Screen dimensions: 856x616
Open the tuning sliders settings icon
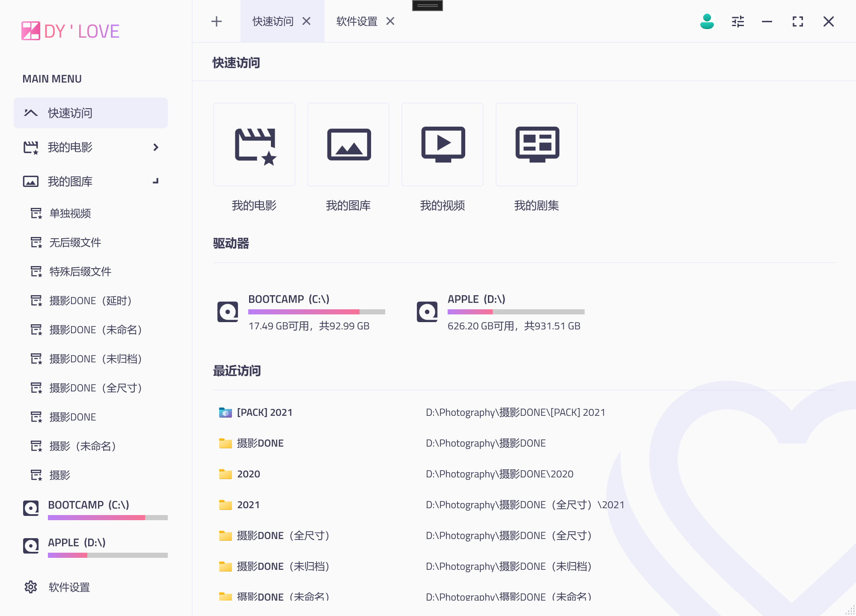(738, 21)
